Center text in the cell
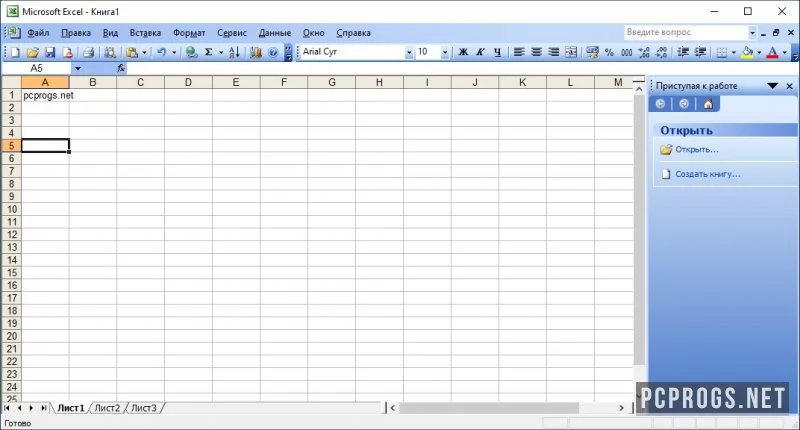This screenshot has width=800, height=430. 536,52
